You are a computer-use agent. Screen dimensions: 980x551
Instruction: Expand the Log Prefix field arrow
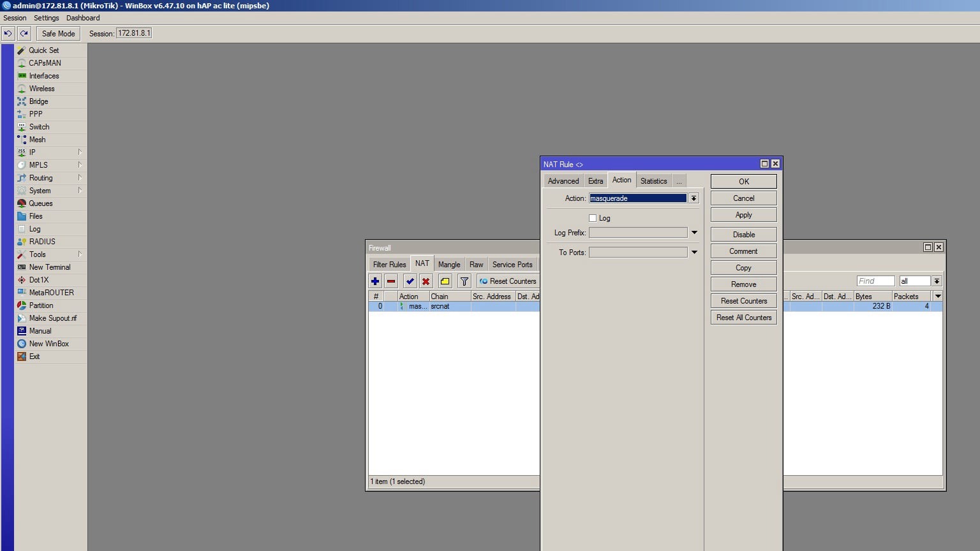coord(694,233)
